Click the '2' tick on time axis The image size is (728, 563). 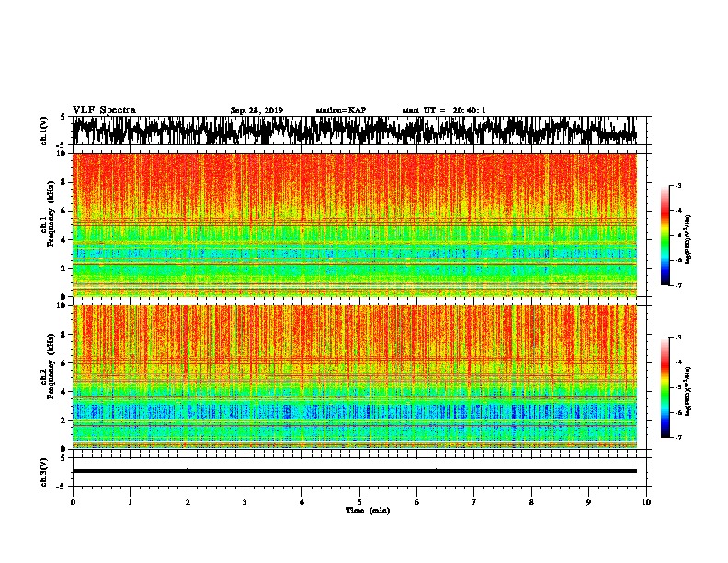click(188, 502)
